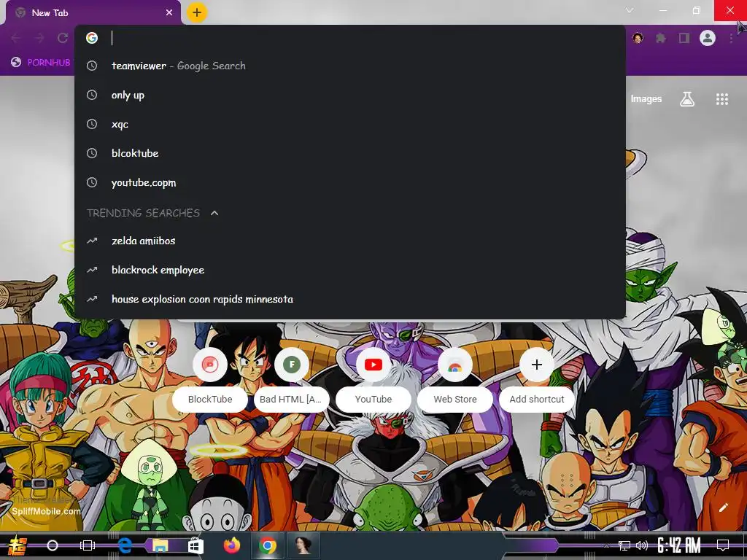Select the 'only up' history suggestion
Image resolution: width=747 pixels, height=560 pixels.
[350, 96]
